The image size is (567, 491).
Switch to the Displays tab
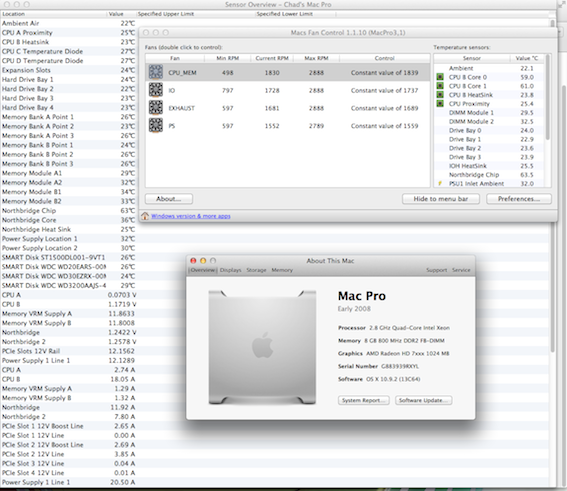(x=230, y=270)
